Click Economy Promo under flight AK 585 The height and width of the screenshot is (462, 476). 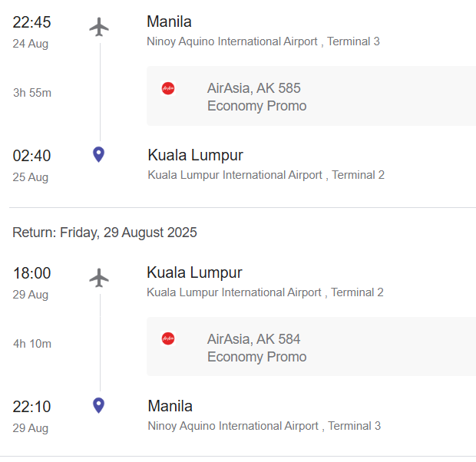pyautogui.click(x=256, y=106)
